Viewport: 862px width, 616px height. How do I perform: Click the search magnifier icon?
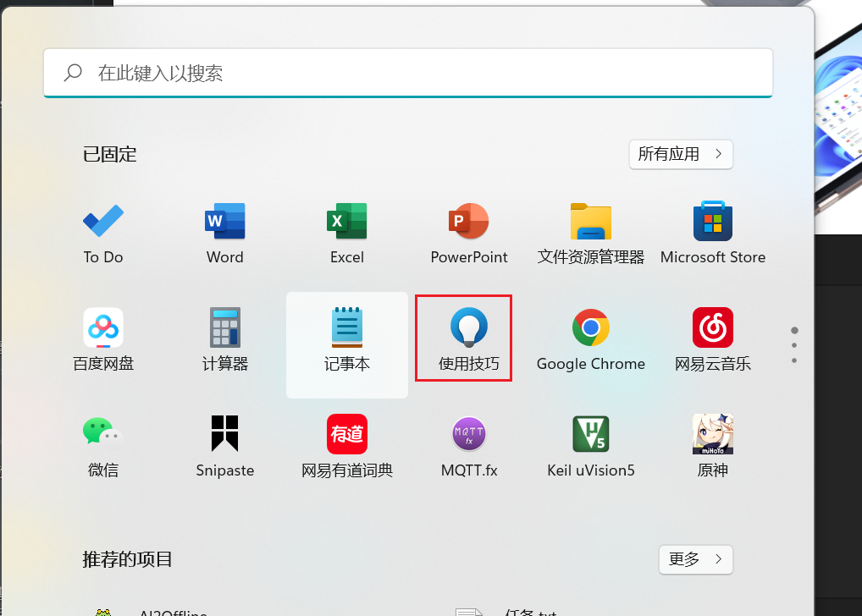(73, 73)
